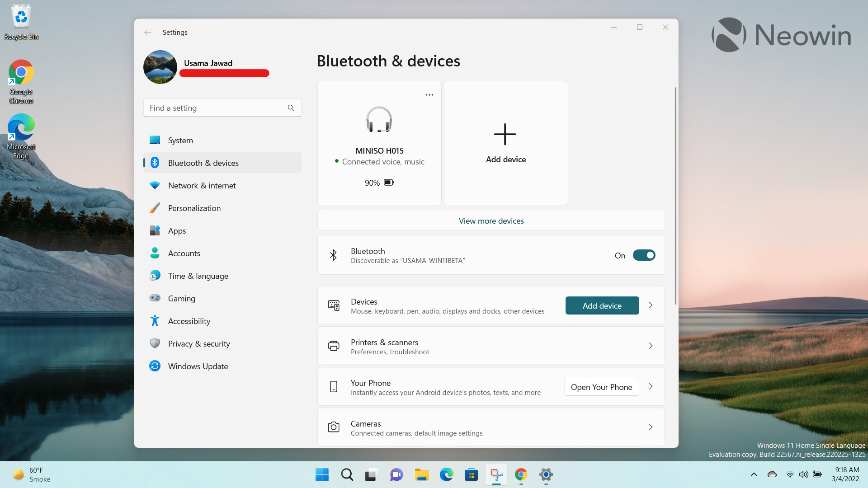Click the Printers & scanners printer icon
The width and height of the screenshot is (868, 488).
pyautogui.click(x=334, y=346)
